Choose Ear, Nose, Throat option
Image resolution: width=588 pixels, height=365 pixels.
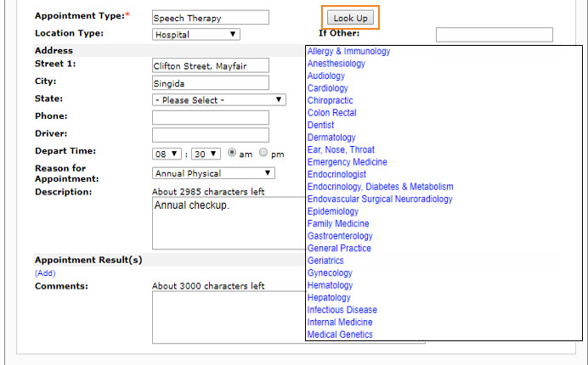341,150
